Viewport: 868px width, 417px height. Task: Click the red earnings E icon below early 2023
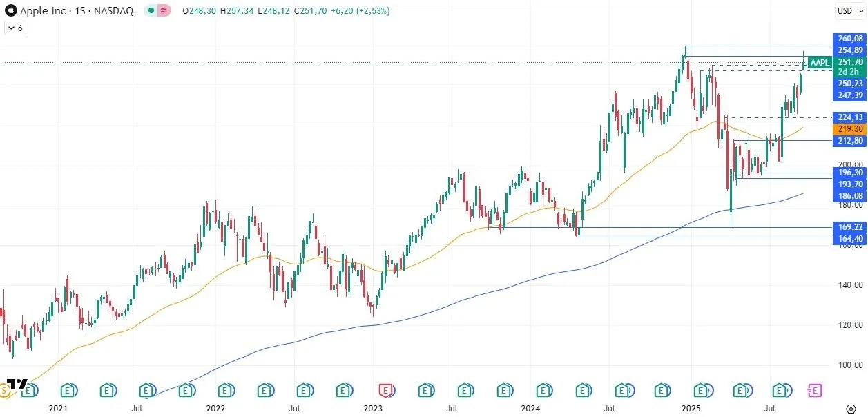pyautogui.click(x=385, y=390)
